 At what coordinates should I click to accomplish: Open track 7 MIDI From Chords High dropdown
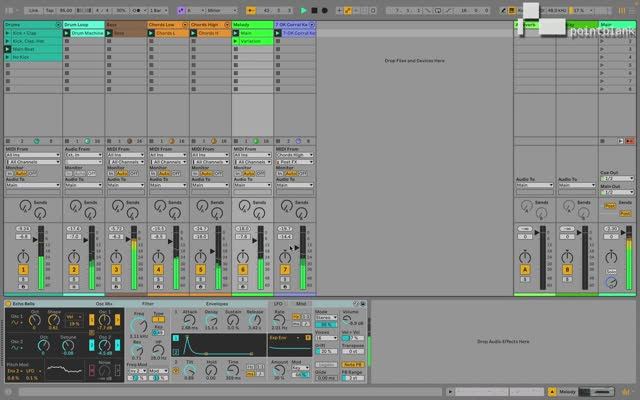[x=295, y=155]
